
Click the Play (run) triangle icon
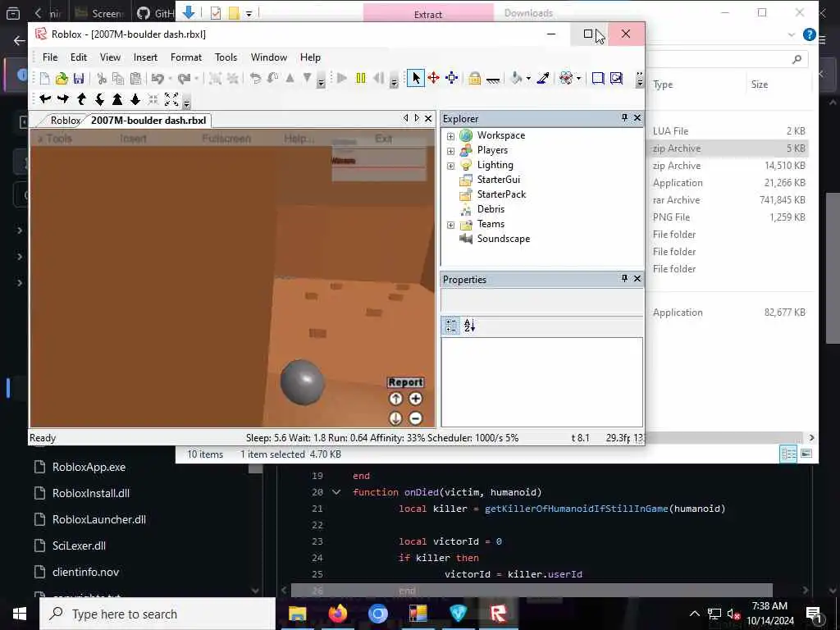tap(342, 78)
